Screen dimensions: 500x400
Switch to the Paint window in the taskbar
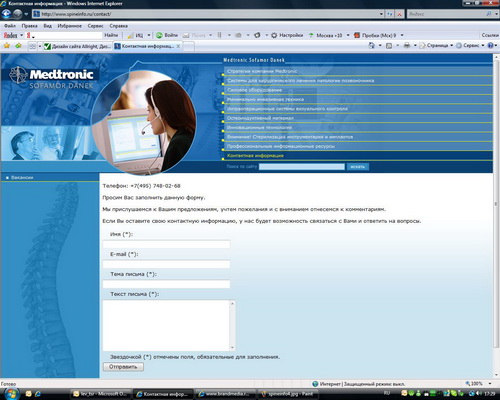pos(288,394)
